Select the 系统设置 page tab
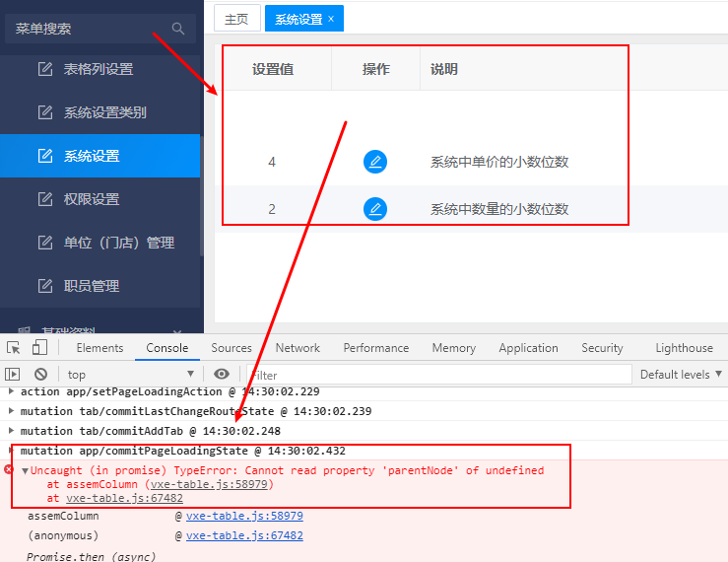The image size is (728, 562). [x=298, y=19]
